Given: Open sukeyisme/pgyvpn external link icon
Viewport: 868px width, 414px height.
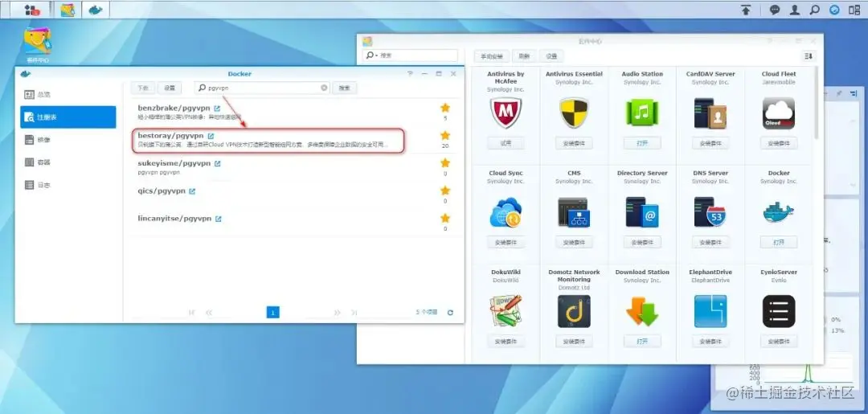Looking at the screenshot, I should coord(218,163).
